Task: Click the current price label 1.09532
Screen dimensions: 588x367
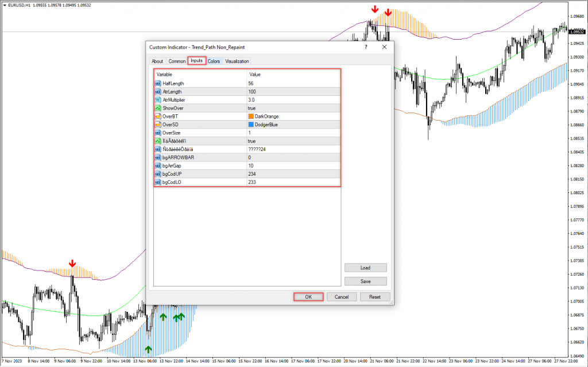Action: [577, 32]
